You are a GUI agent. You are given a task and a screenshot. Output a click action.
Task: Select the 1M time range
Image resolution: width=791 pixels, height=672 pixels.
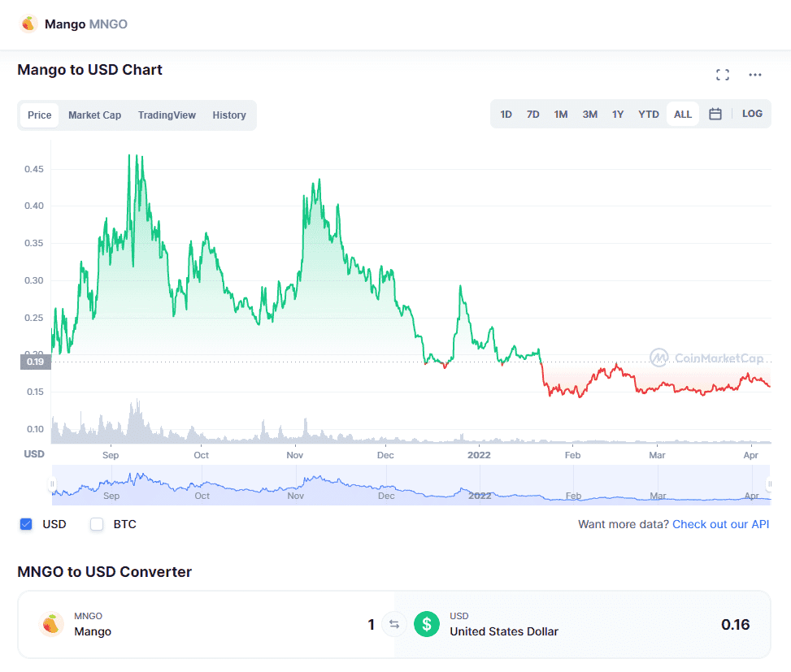(560, 114)
